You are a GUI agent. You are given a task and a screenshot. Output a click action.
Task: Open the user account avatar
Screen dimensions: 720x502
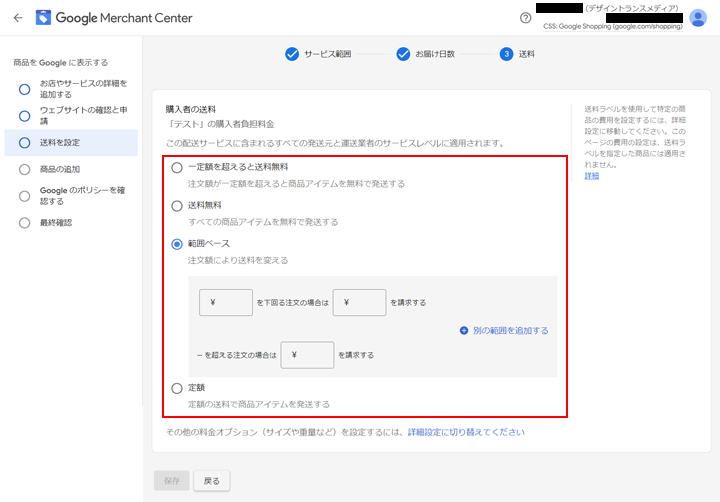point(698,17)
